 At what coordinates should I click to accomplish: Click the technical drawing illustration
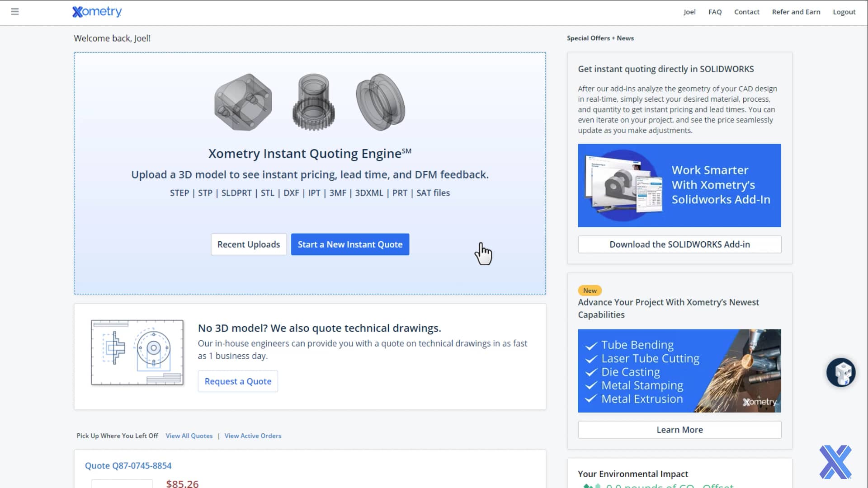pos(137,352)
